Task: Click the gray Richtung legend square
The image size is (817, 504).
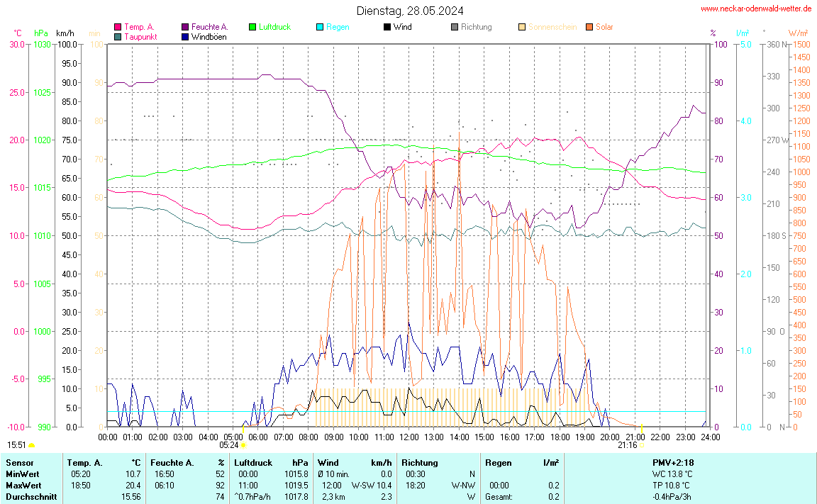Action: tap(455, 27)
